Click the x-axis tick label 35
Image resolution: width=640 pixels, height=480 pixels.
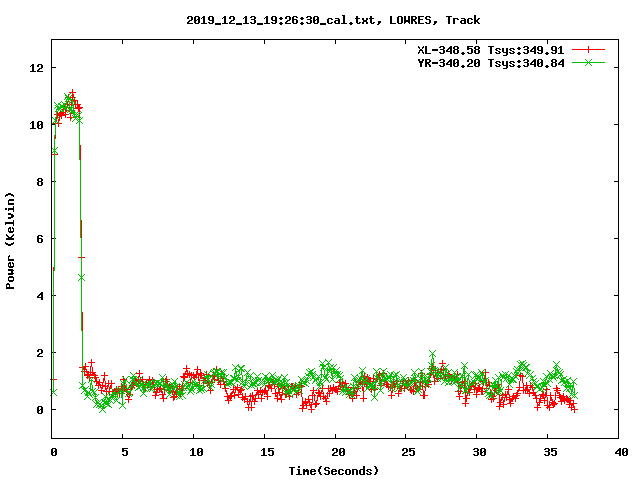click(x=550, y=452)
